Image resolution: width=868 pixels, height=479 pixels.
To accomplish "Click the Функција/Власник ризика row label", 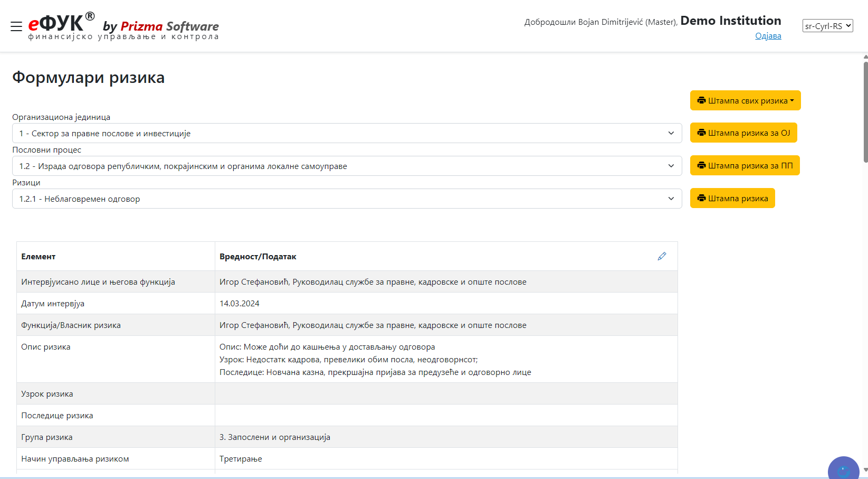I will pos(71,325).
